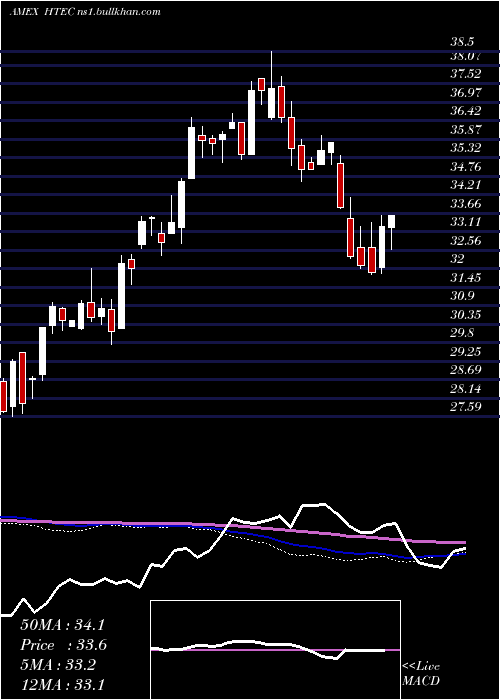Click the 35.87 price axis label
The image size is (500, 700).
coord(465,129)
